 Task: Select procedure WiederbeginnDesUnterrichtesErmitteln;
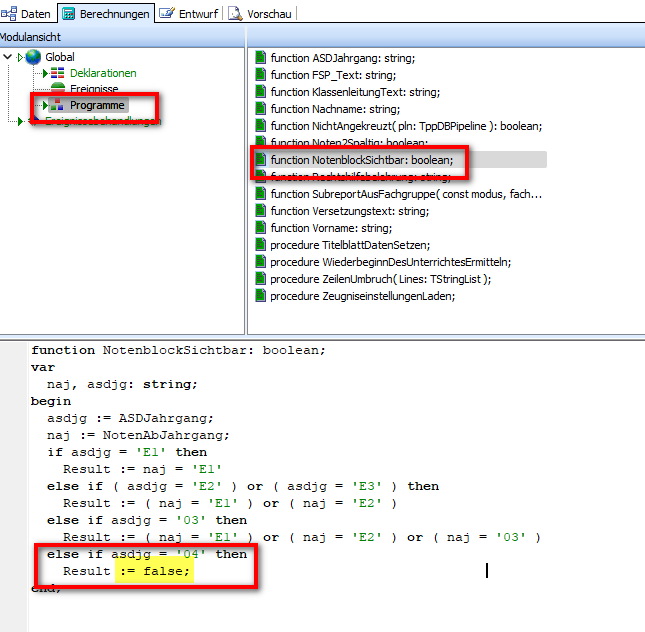(x=391, y=262)
